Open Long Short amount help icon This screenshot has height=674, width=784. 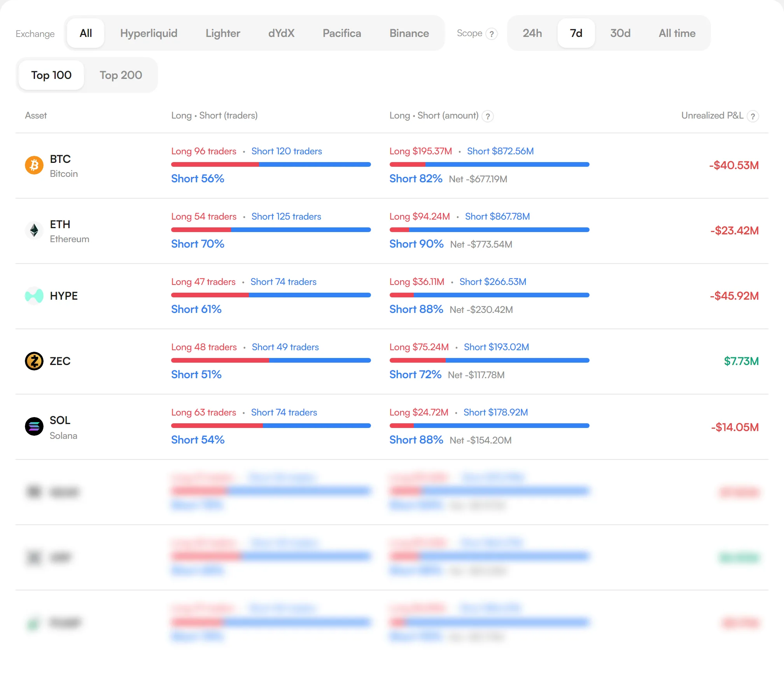coord(488,116)
